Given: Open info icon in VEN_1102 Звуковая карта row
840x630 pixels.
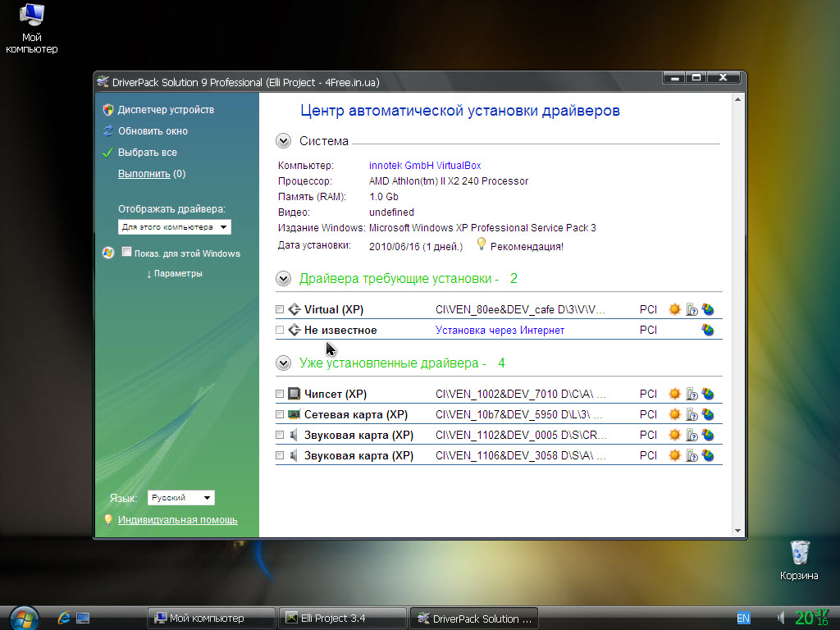Looking at the screenshot, I should coord(692,435).
